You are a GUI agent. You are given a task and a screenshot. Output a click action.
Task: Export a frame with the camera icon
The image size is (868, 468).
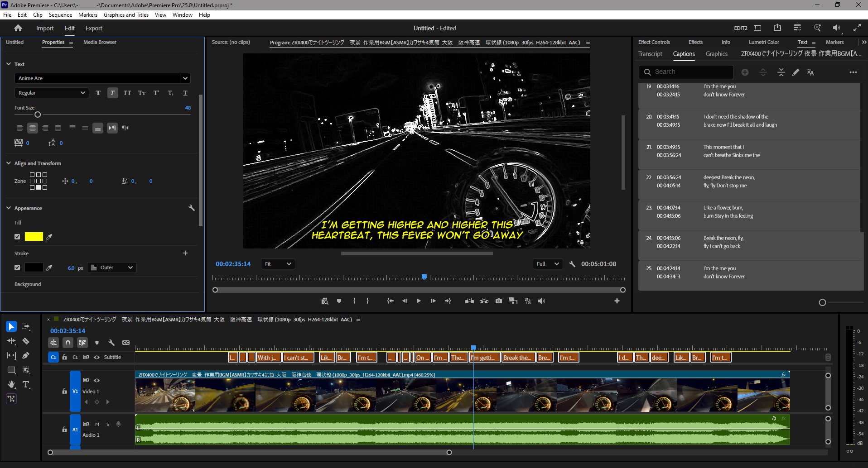click(x=499, y=301)
